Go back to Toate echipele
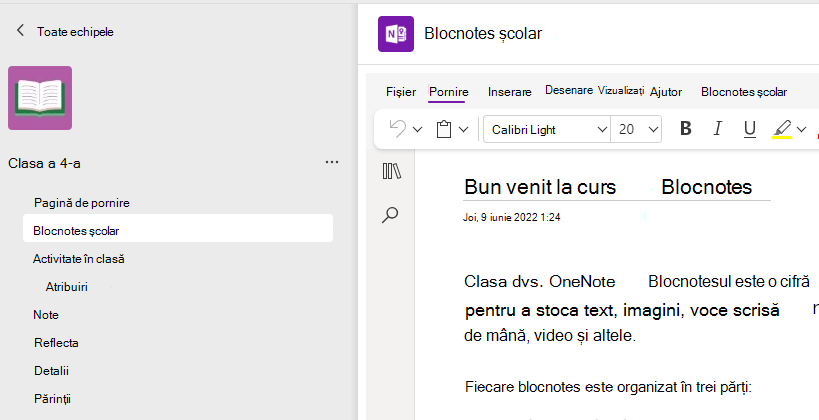 20,31
